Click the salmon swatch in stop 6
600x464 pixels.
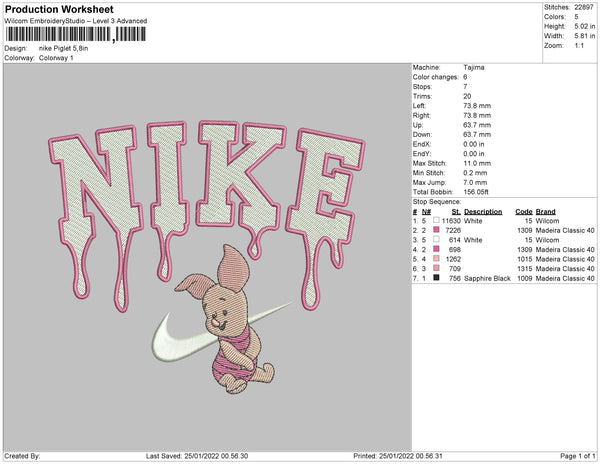(x=436, y=268)
